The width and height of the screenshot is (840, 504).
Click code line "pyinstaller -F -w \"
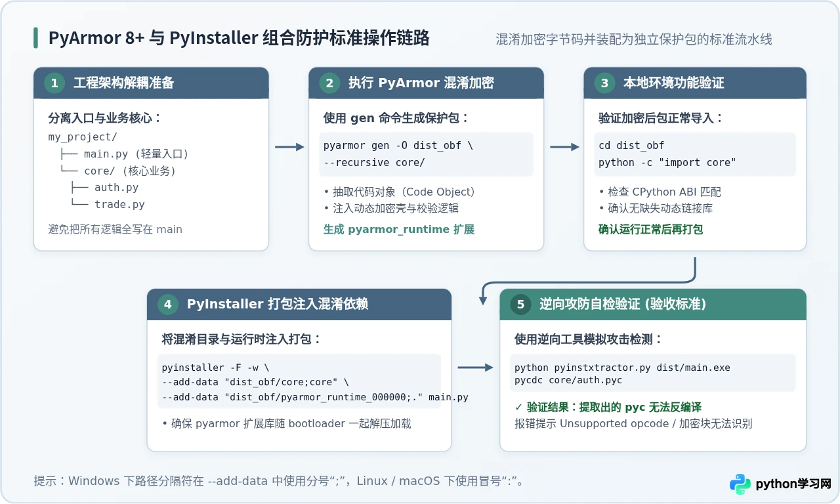pos(215,367)
